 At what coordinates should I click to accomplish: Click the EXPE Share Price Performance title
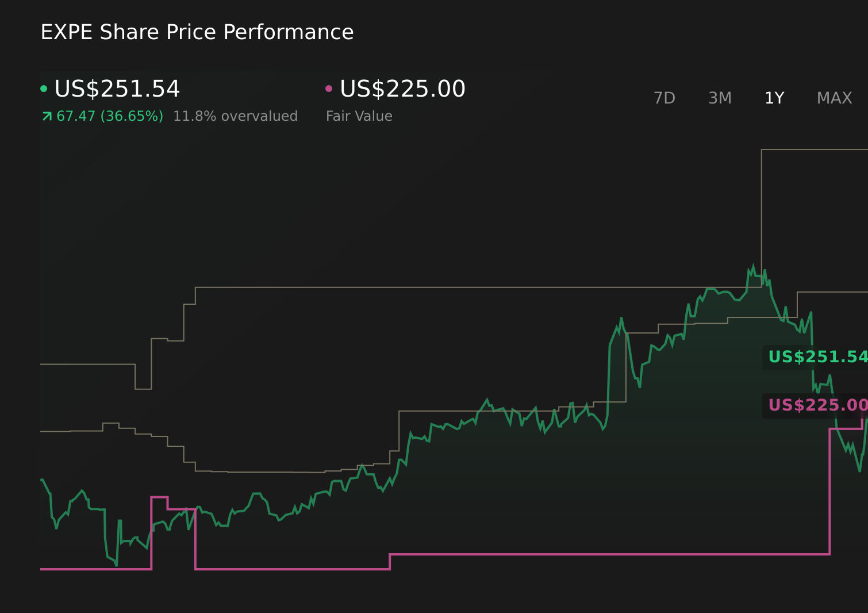[x=197, y=32]
